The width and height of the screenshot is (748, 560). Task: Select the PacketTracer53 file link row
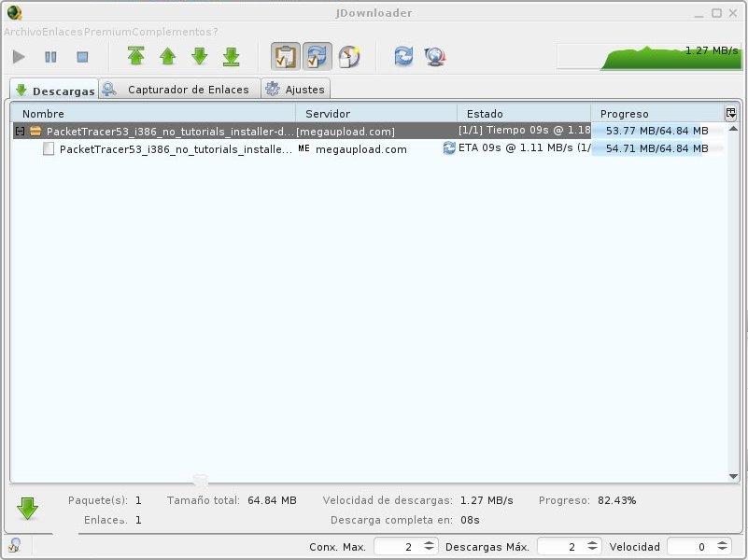click(x=370, y=148)
